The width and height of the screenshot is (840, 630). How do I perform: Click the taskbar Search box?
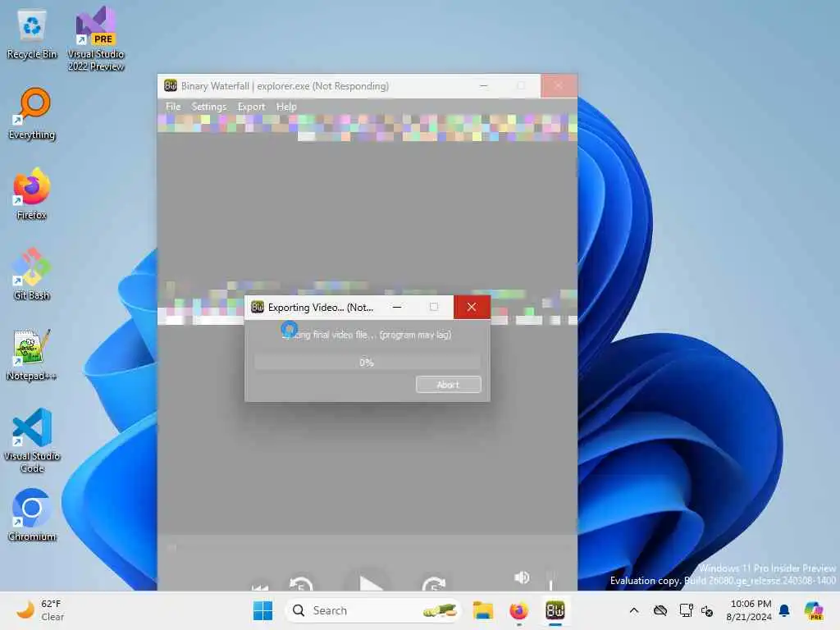click(373, 610)
